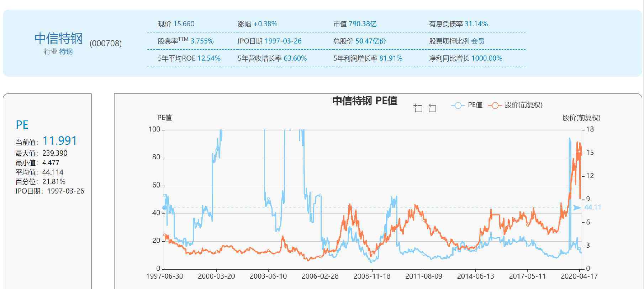Click the zoom reset icon above the chart
This screenshot has height=289, width=644.
pos(432,108)
